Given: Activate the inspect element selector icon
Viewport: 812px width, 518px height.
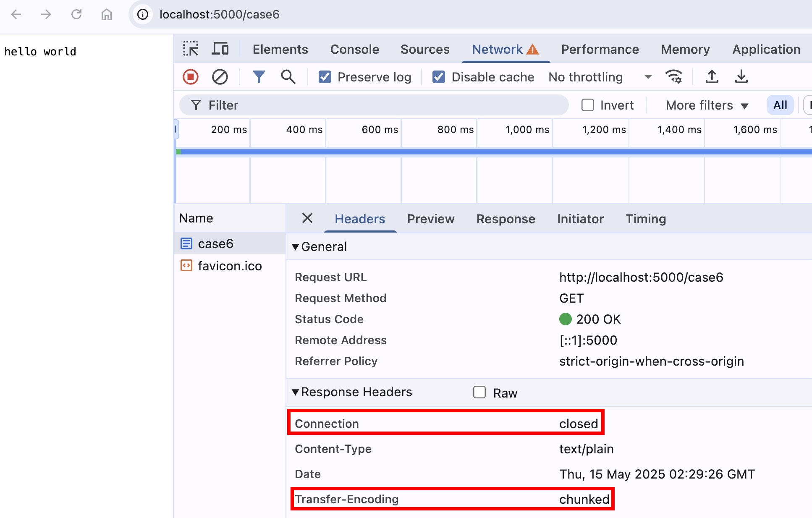Looking at the screenshot, I should 191,49.
